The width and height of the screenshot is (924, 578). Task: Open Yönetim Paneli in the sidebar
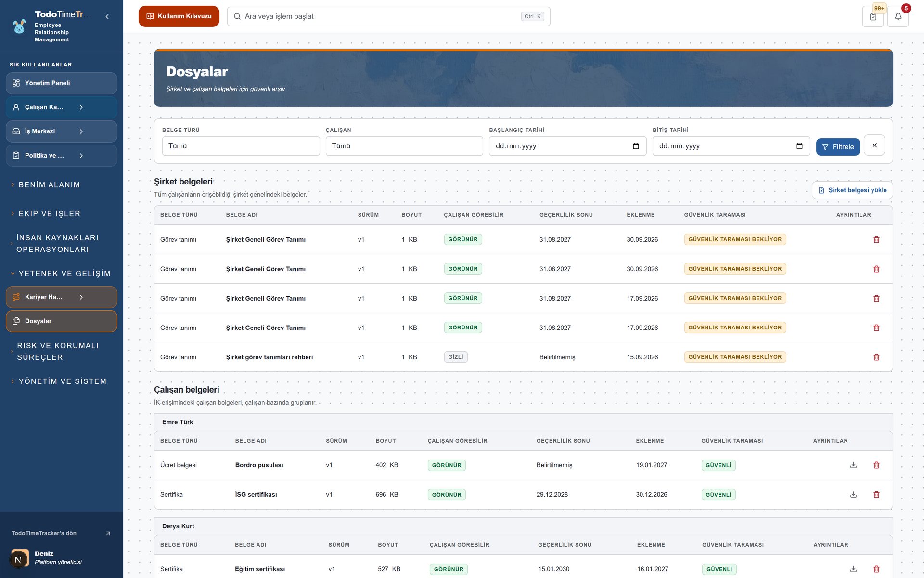(x=62, y=83)
